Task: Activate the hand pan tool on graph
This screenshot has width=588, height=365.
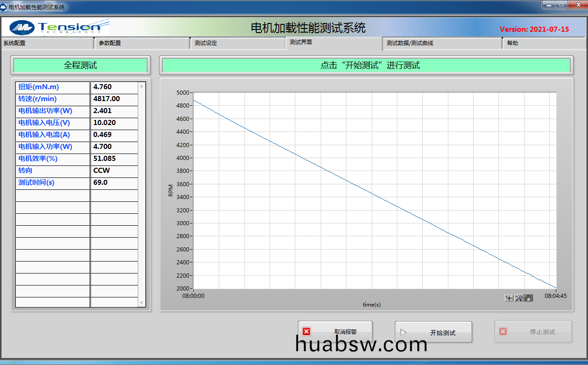Action: coord(528,298)
